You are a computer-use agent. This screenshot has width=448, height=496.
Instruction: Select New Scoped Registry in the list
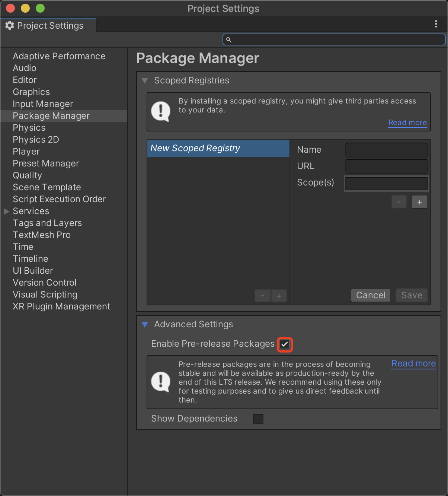218,148
